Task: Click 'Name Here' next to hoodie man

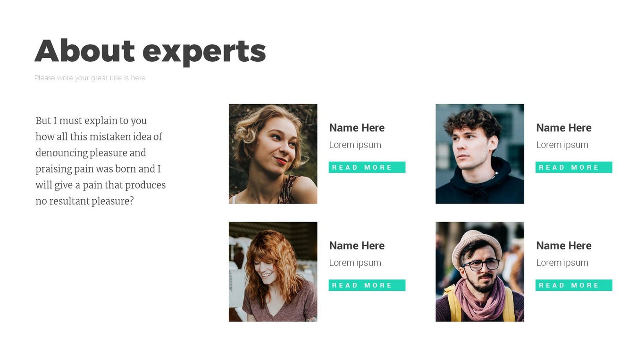Action: coord(563,128)
